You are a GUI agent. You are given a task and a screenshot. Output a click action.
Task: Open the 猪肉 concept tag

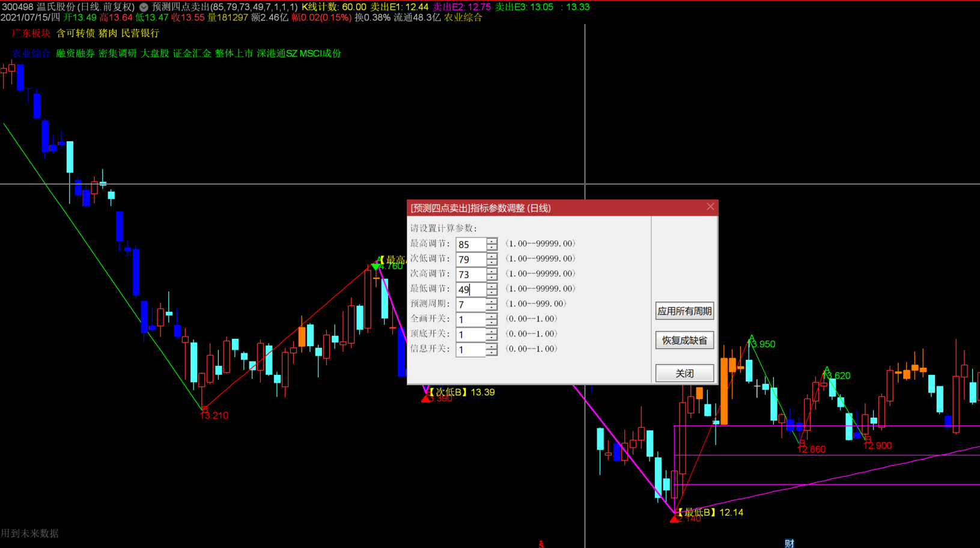click(x=108, y=33)
